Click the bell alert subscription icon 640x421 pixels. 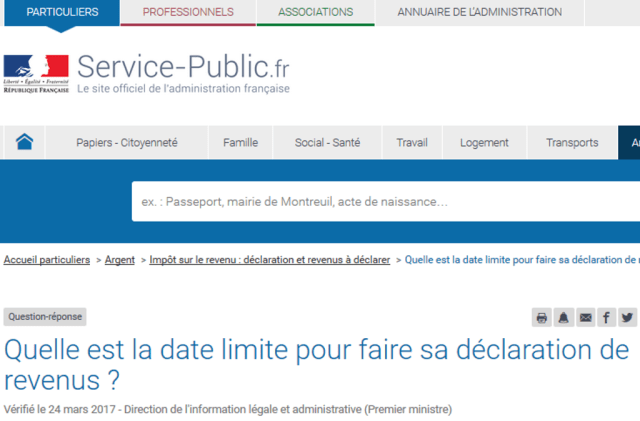[x=564, y=318]
